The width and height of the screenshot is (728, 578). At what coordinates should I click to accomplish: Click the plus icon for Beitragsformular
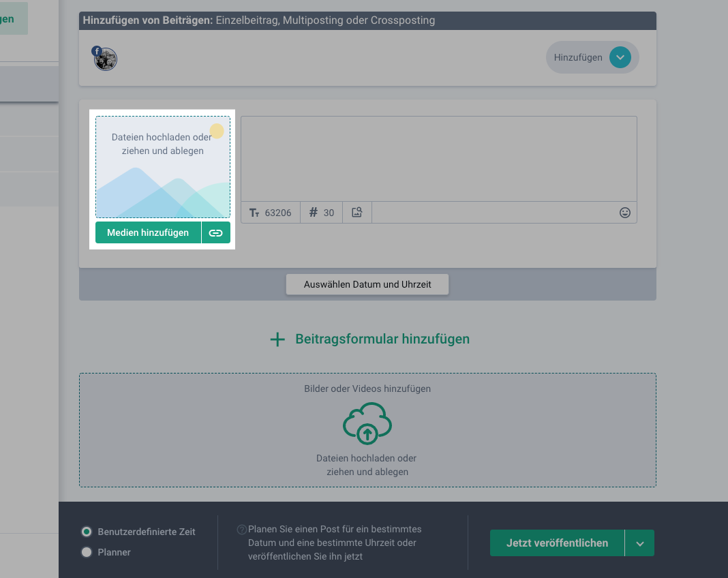click(x=277, y=339)
